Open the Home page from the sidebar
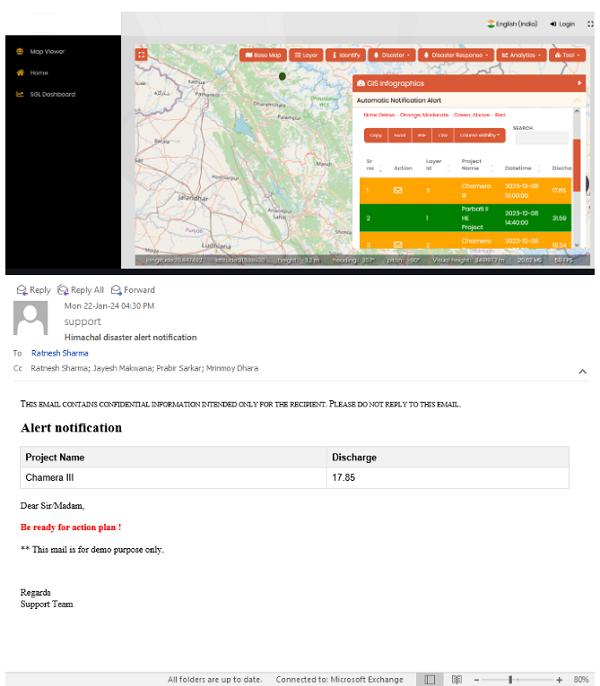Screen dimensions: 600x686 [38, 73]
